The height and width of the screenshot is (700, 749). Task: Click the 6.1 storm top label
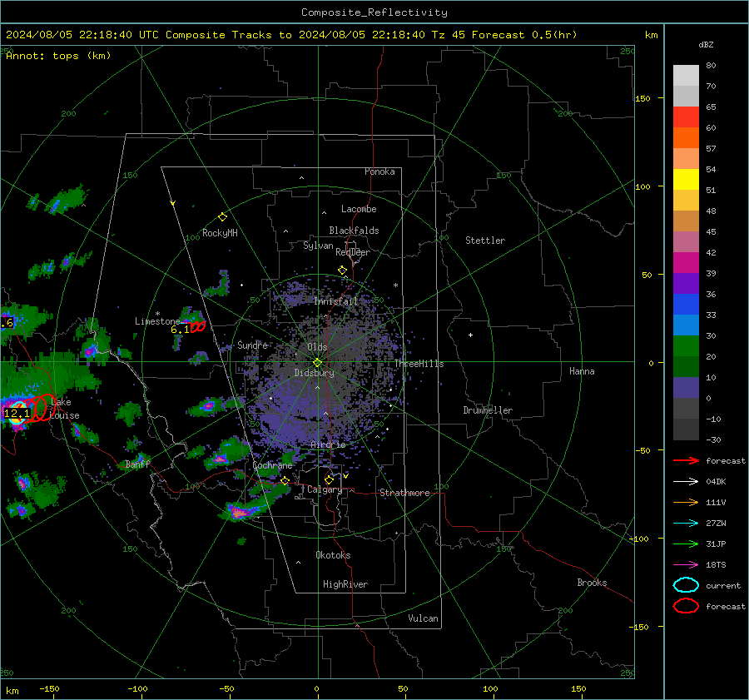[180, 330]
